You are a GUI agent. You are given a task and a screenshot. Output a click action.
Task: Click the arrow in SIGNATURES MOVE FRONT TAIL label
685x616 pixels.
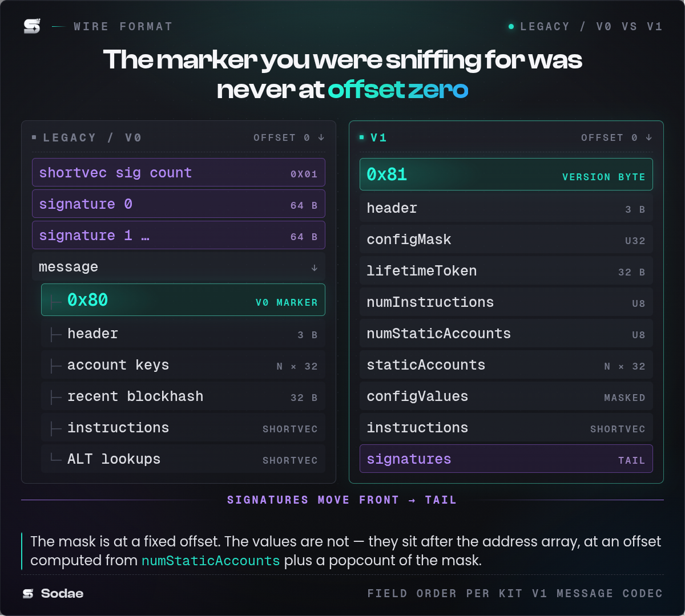click(412, 500)
